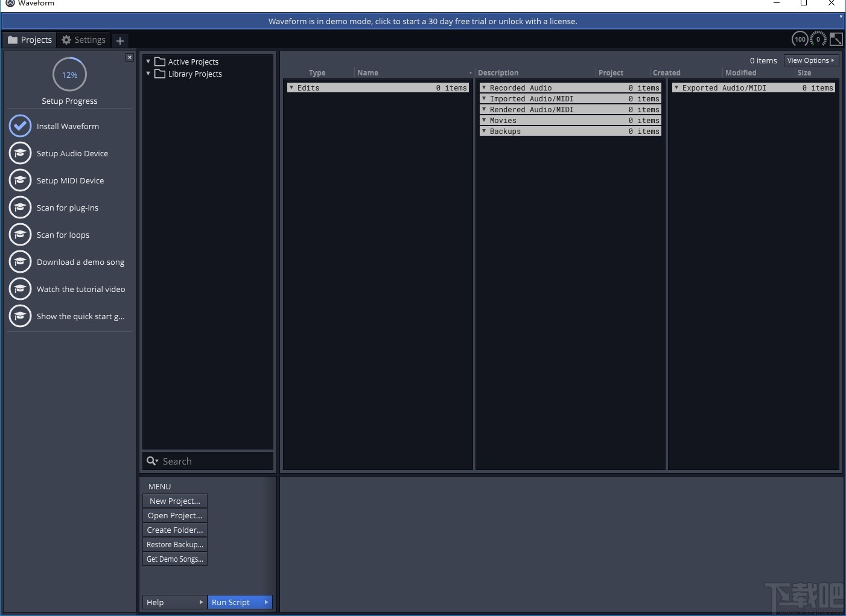846x616 pixels.
Task: Expand the Library Projects tree node
Action: click(x=148, y=74)
